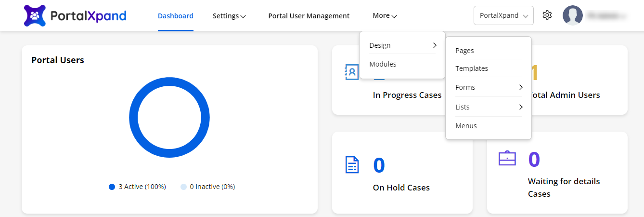Expand the Lists submenu
The width and height of the screenshot is (644, 217).
click(489, 107)
